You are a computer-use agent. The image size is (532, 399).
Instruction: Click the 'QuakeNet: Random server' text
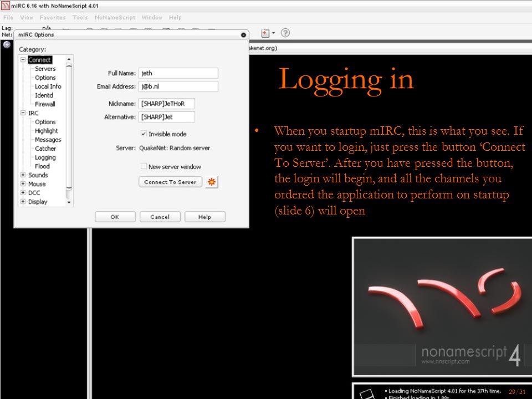175,148
